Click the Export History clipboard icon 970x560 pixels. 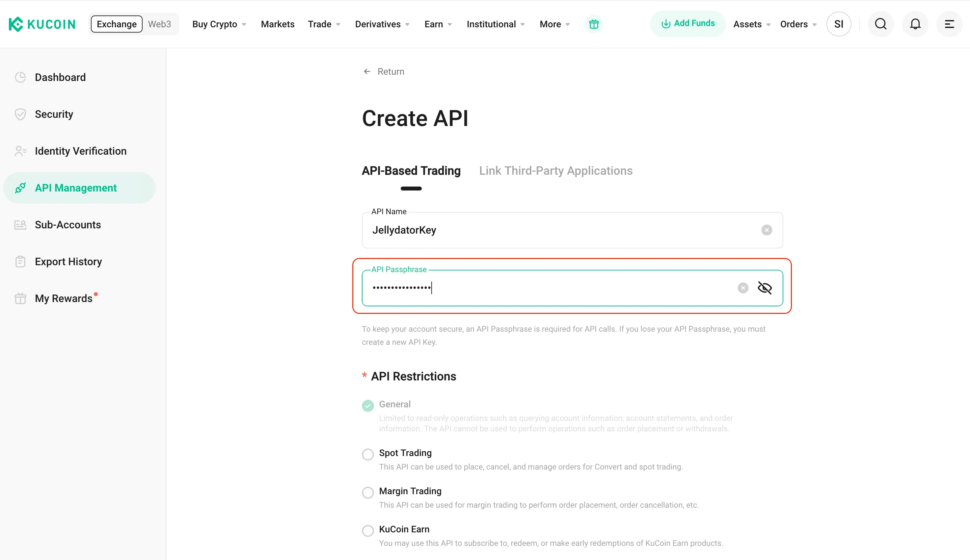click(x=20, y=262)
